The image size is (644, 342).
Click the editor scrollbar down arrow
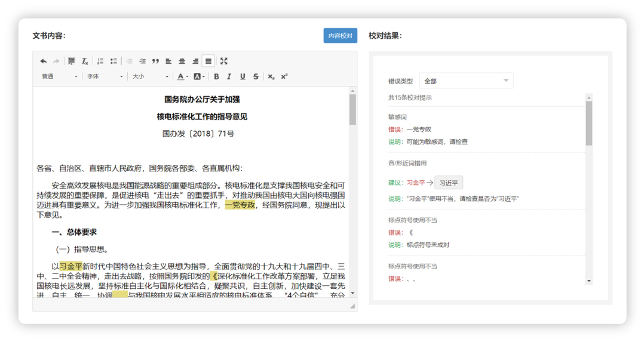[352, 293]
